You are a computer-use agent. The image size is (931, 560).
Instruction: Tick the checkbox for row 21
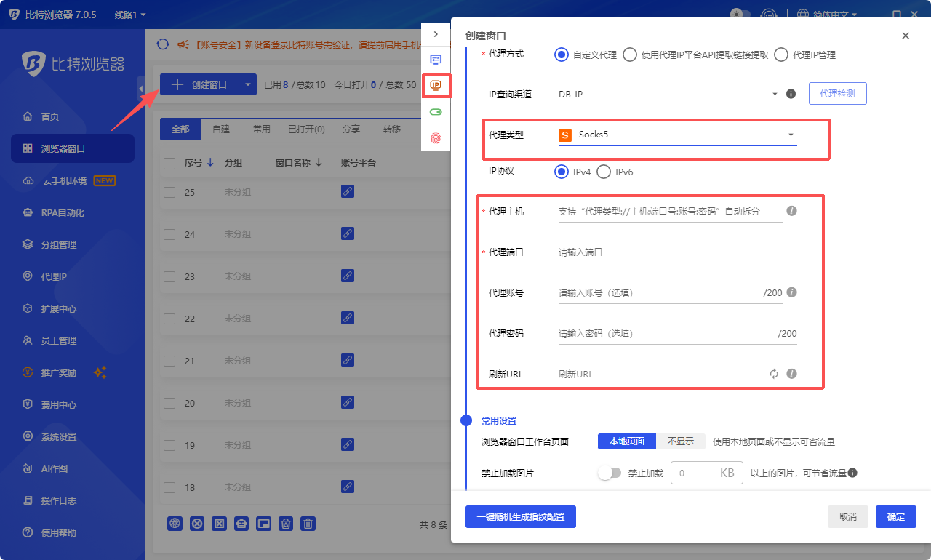tap(169, 361)
